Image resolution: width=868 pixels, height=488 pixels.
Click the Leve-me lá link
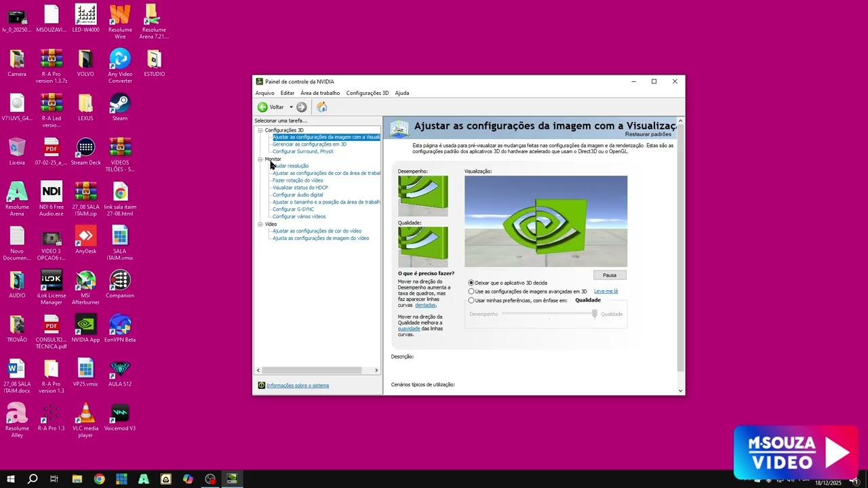click(606, 291)
